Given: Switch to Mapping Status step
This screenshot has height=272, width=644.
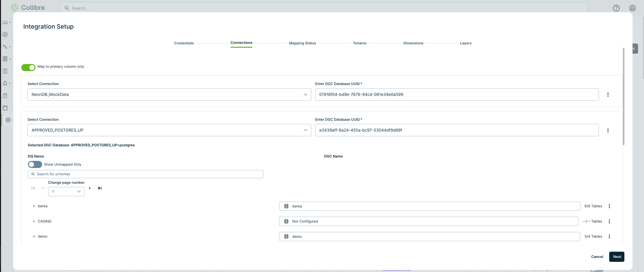Looking at the screenshot, I should 302,43.
